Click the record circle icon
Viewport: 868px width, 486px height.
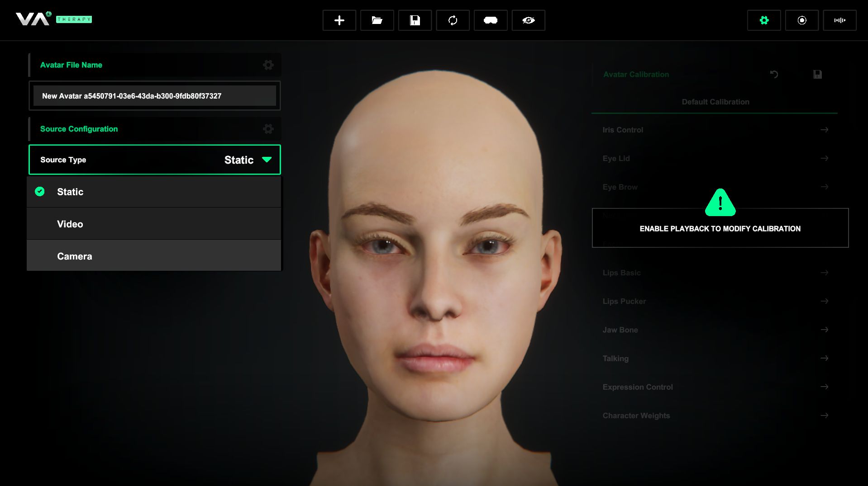click(801, 20)
